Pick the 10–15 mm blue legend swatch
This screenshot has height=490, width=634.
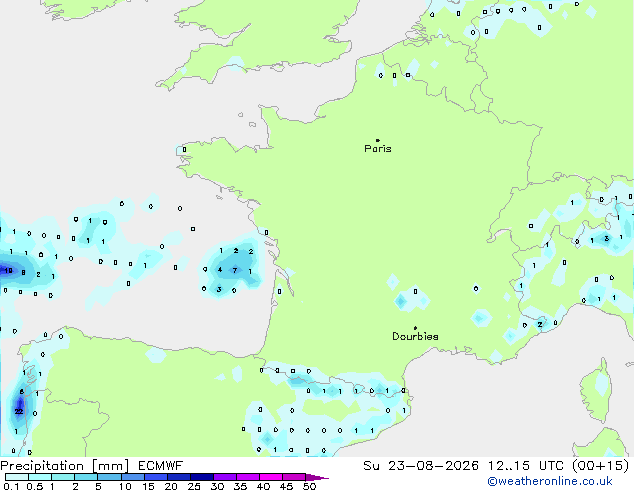[133, 477]
